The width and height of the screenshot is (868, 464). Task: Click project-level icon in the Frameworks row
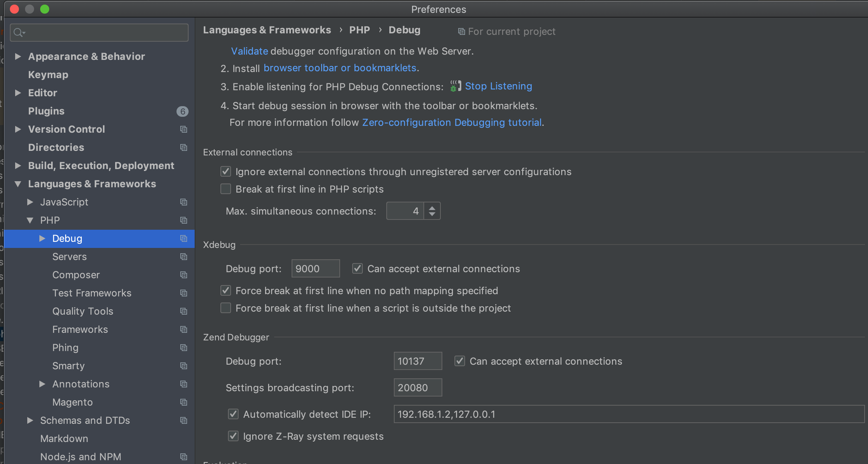click(184, 329)
